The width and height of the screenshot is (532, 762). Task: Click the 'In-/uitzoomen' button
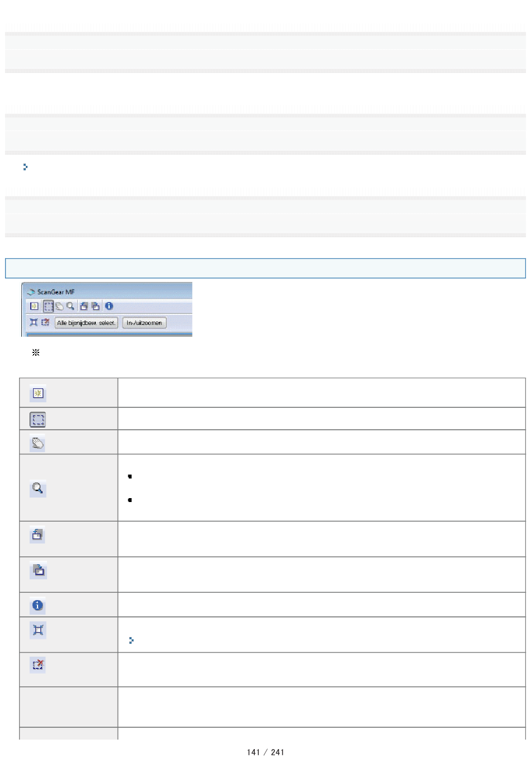pyautogui.click(x=144, y=323)
